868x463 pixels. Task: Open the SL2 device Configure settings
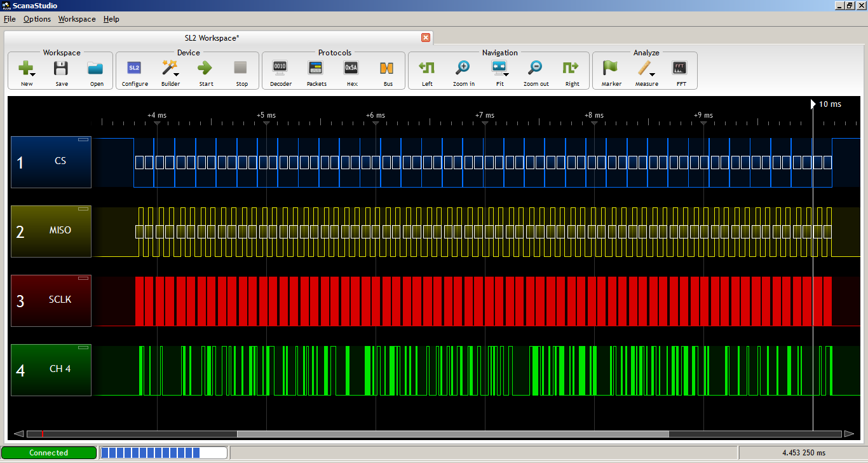[134, 70]
